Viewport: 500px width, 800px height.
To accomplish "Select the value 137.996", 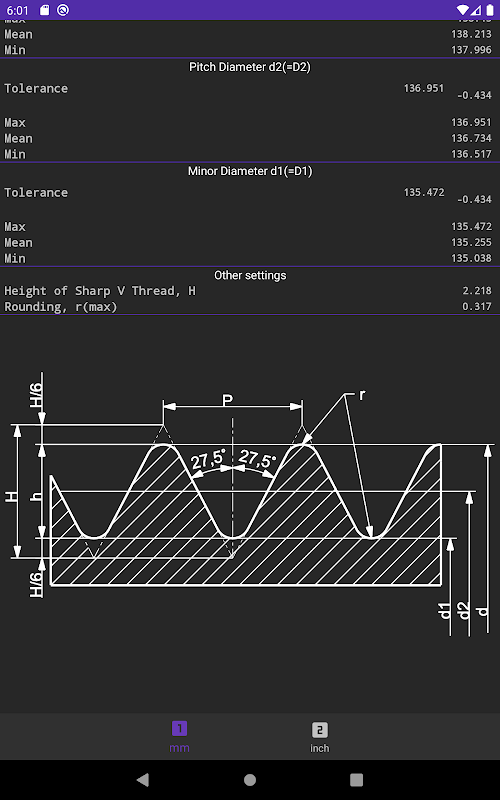I will (x=471, y=50).
